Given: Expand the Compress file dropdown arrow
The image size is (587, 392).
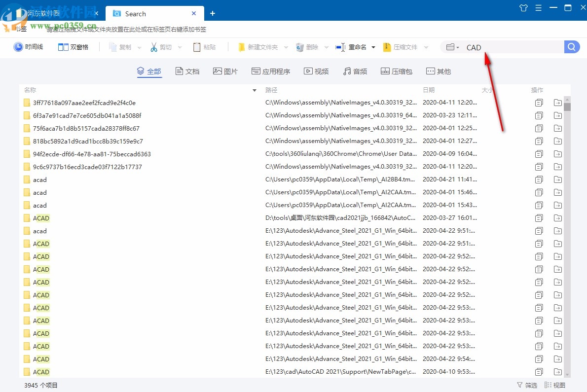Looking at the screenshot, I should (426, 47).
